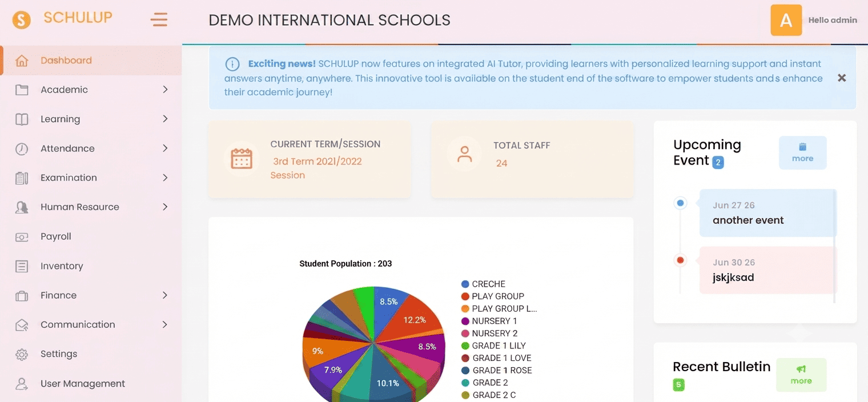The height and width of the screenshot is (402, 868).
Task: Click the Settings gear icon
Action: (x=22, y=355)
